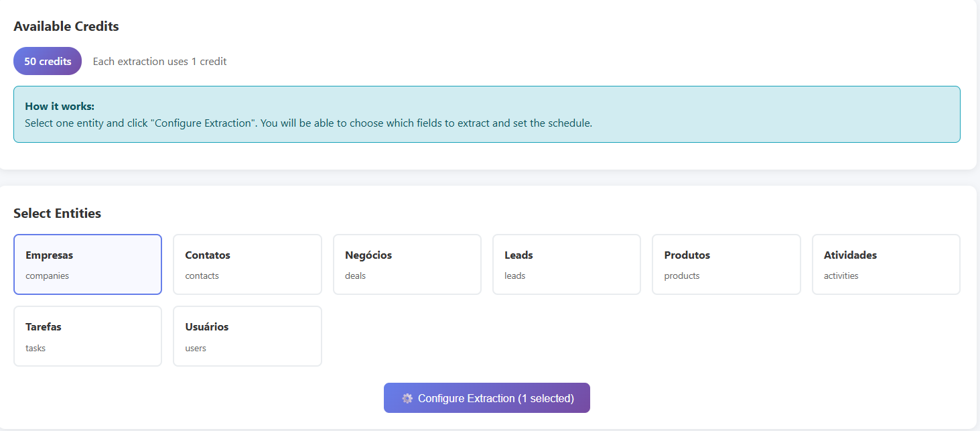980x431 pixels.
Task: Click the 'deals' sublabel under Negócios
Action: coord(355,276)
